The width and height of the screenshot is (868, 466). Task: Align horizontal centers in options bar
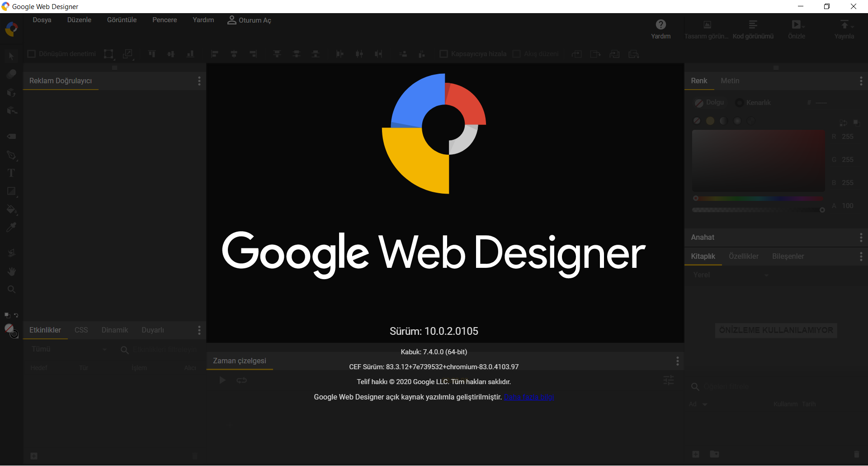[234, 54]
